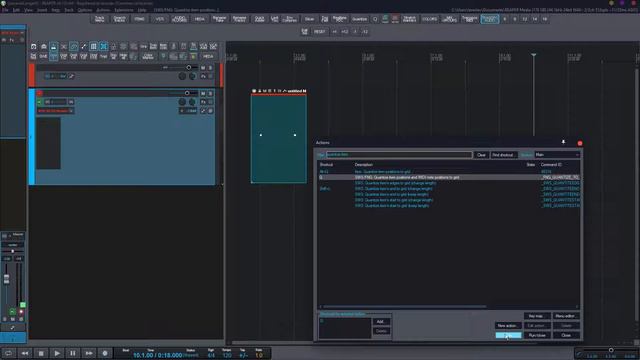
Task: Solo the first (red) track
Action: tap(211, 68)
